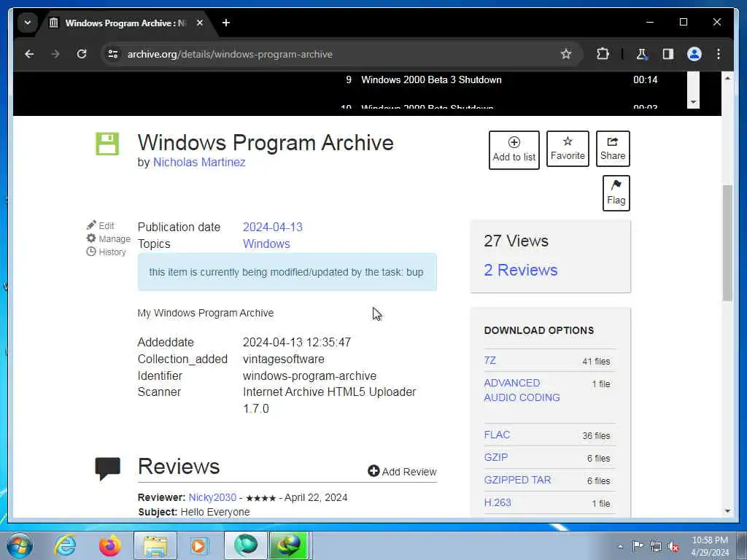This screenshot has height=560, width=747.
Task: Open the FLAC download option
Action: point(497,435)
